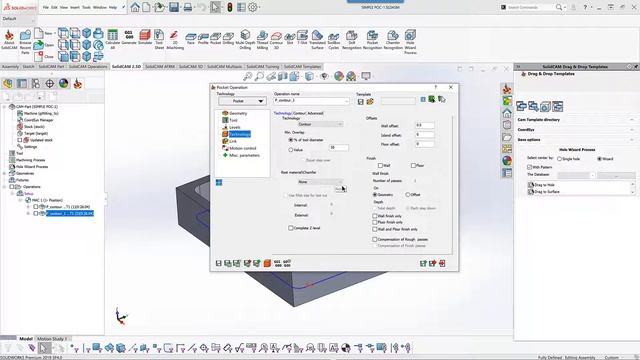Click the Generate G-code icon
The image size is (640, 360).
[129, 37]
